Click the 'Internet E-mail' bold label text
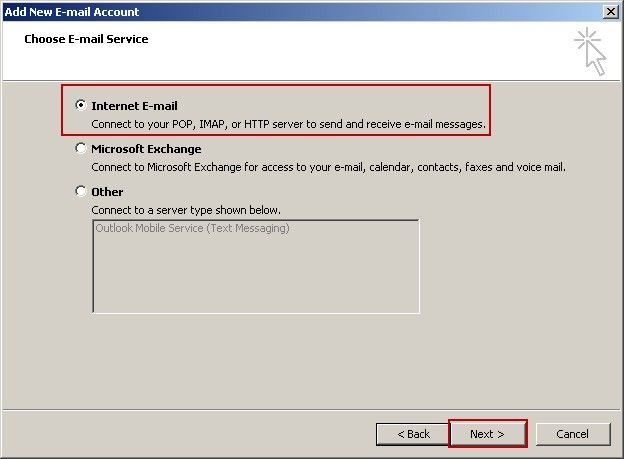624x459 pixels. [134, 105]
